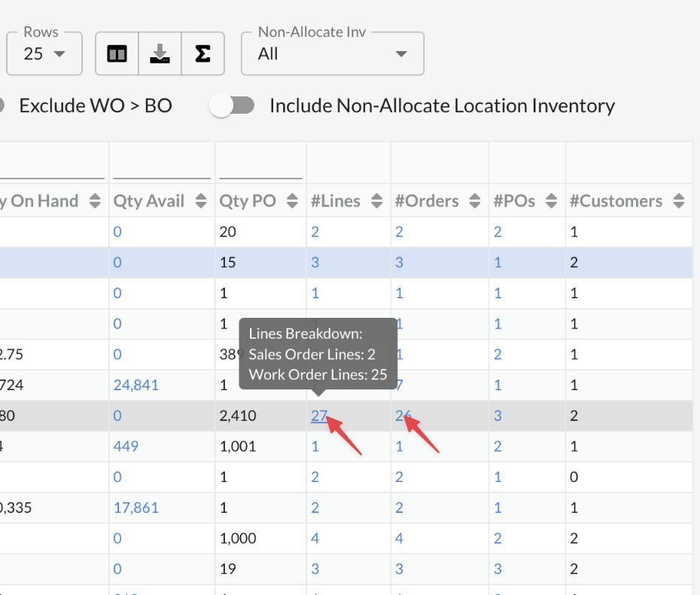
Task: Click the Qty On Hand filter field
Action: [52, 167]
